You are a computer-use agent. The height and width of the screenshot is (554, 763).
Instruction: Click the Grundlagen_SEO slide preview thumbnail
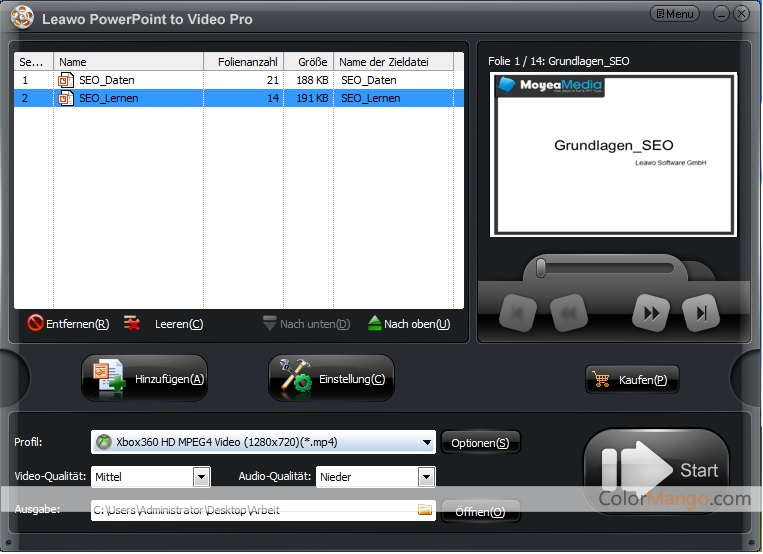[x=613, y=155]
